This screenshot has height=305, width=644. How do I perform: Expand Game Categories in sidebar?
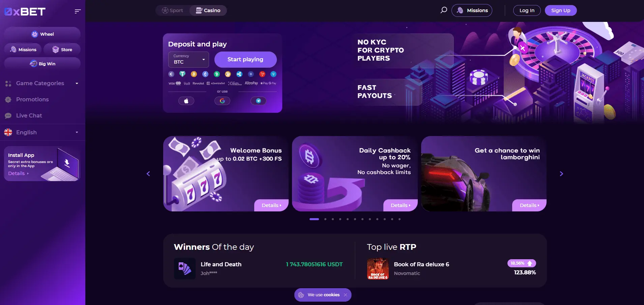[x=42, y=83]
